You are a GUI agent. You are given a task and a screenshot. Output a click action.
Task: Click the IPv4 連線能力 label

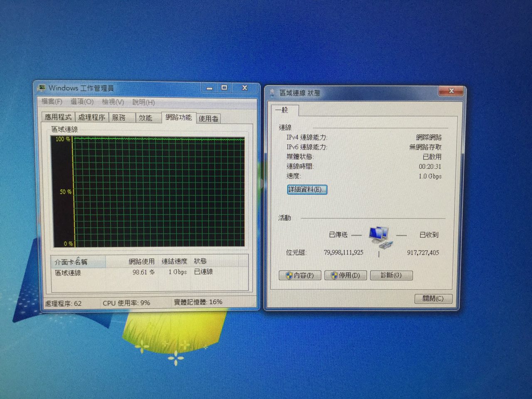[x=307, y=137]
